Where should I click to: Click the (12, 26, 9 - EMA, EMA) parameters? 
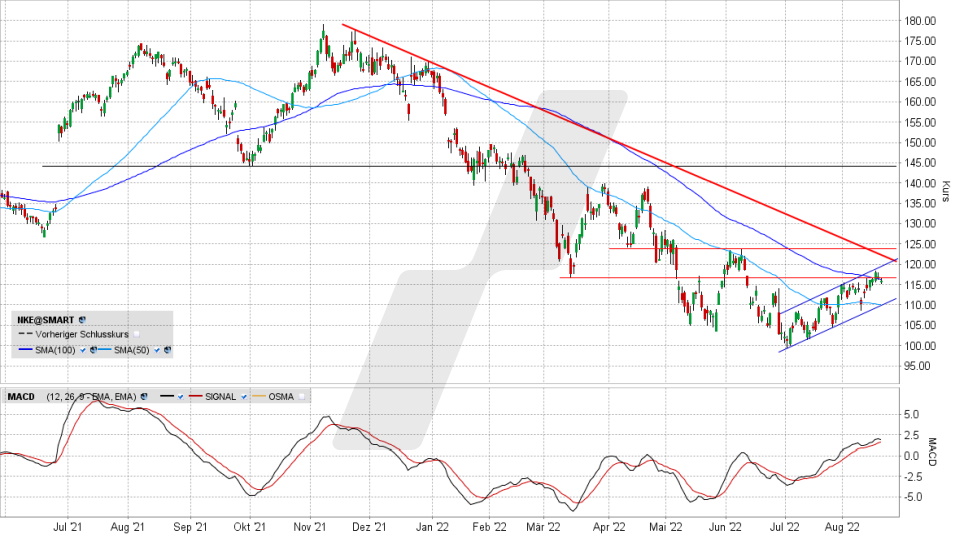click(x=91, y=397)
